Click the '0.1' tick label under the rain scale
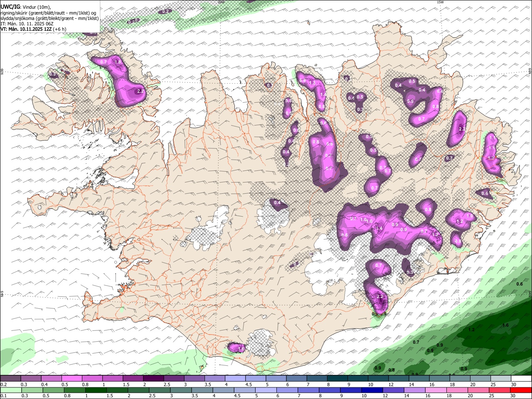 coord(3,396)
